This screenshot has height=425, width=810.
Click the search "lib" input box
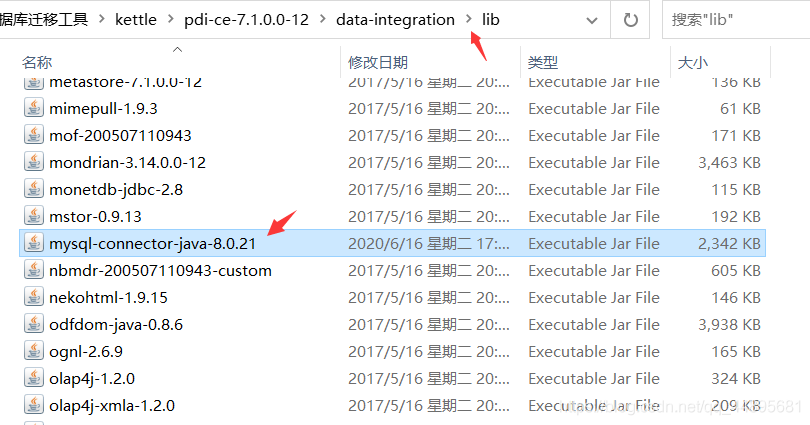click(x=735, y=20)
